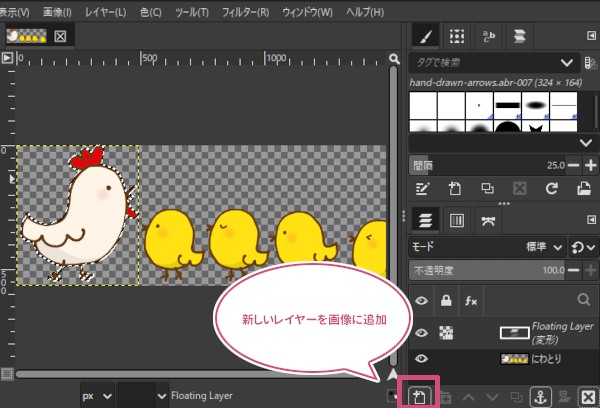The image size is (600, 408).
Task: Open the ツール(T) menu
Action: (x=192, y=12)
